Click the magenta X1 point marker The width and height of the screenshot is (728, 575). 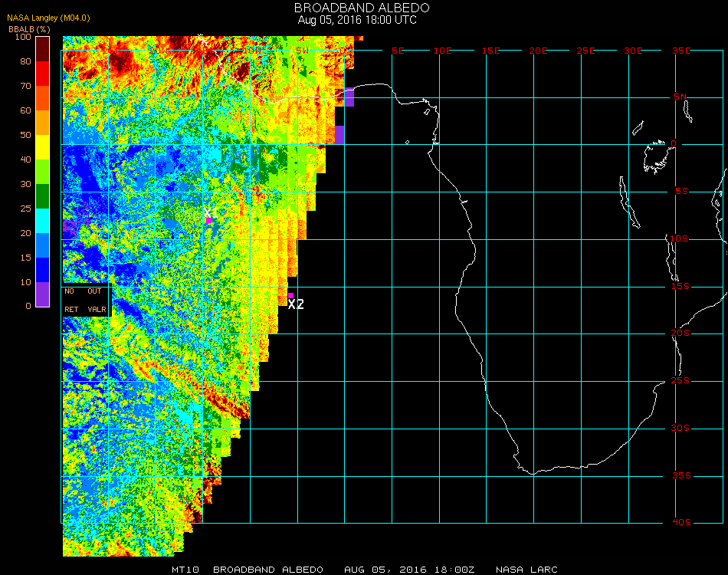[209, 220]
